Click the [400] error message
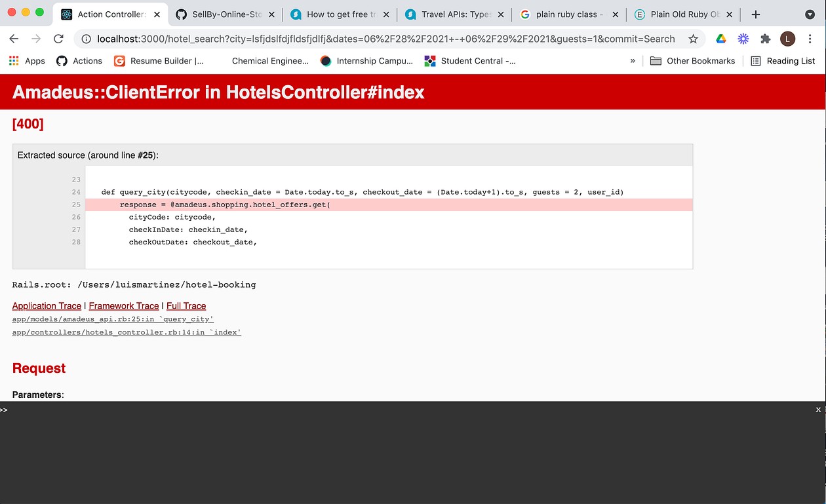Image resolution: width=826 pixels, height=504 pixels. pos(28,123)
